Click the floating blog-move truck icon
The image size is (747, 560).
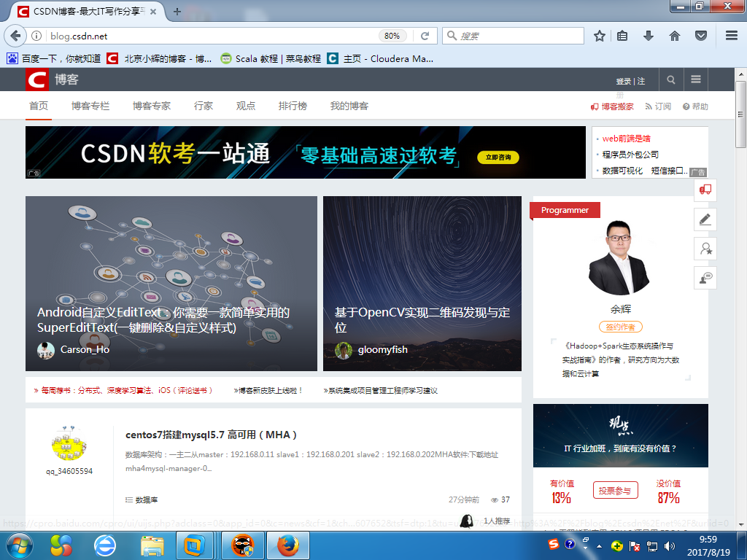click(705, 190)
